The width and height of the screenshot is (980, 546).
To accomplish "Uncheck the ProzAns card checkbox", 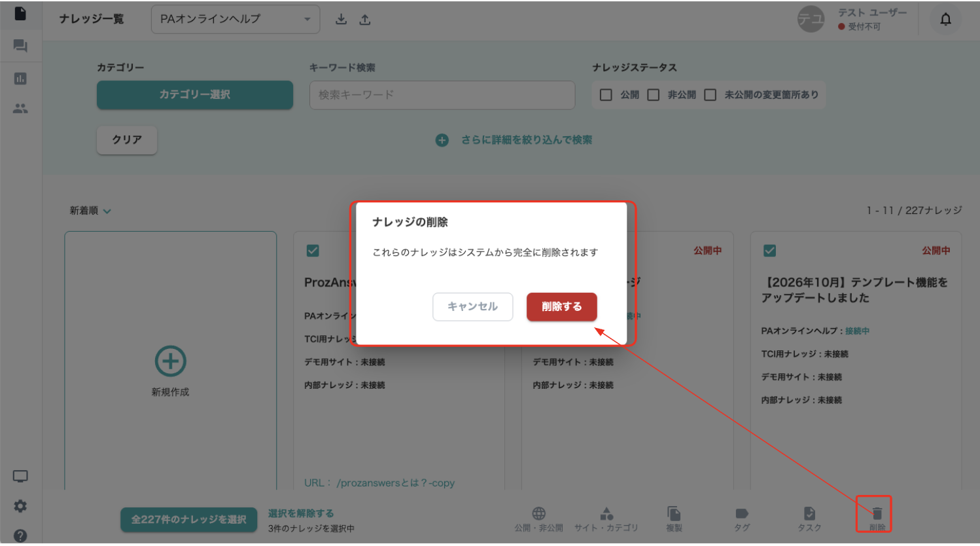I will coord(313,251).
